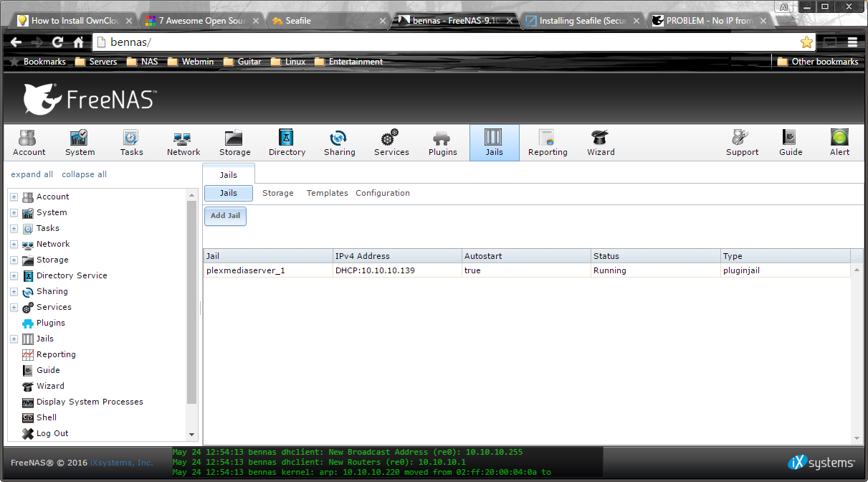
Task: Open Display System Processes in the sidebar
Action: [x=90, y=402]
